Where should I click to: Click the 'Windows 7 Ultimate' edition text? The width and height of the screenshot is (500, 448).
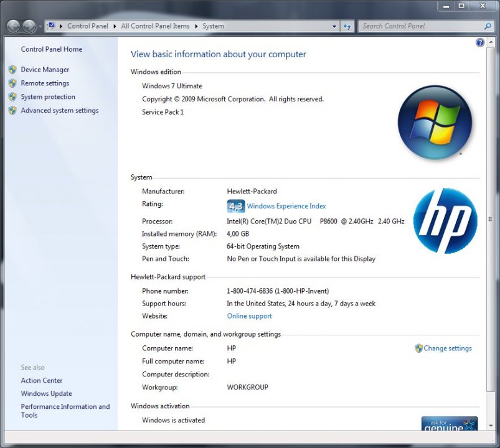(172, 86)
